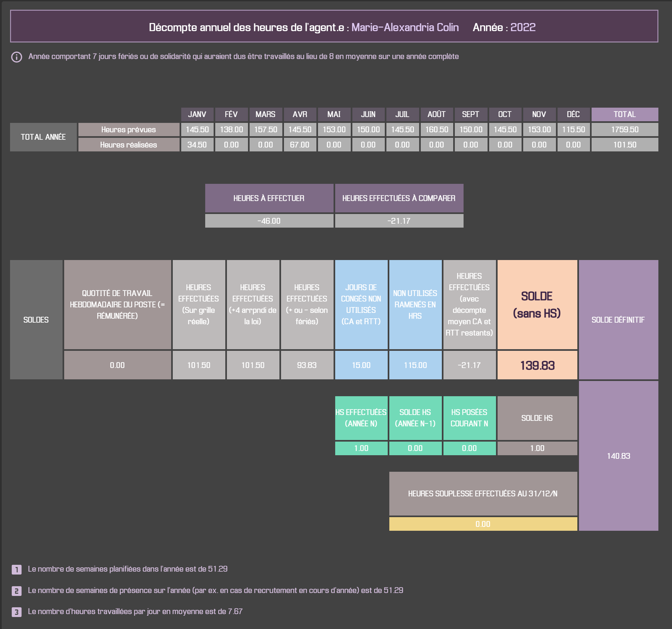Image resolution: width=672 pixels, height=629 pixels.
Task: Click the FÉV month header
Action: pos(231,114)
